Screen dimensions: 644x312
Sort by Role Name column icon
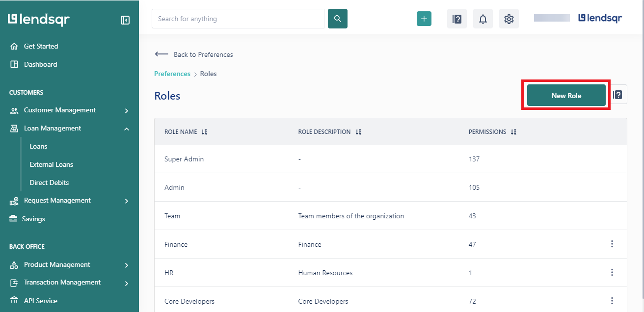coord(205,132)
